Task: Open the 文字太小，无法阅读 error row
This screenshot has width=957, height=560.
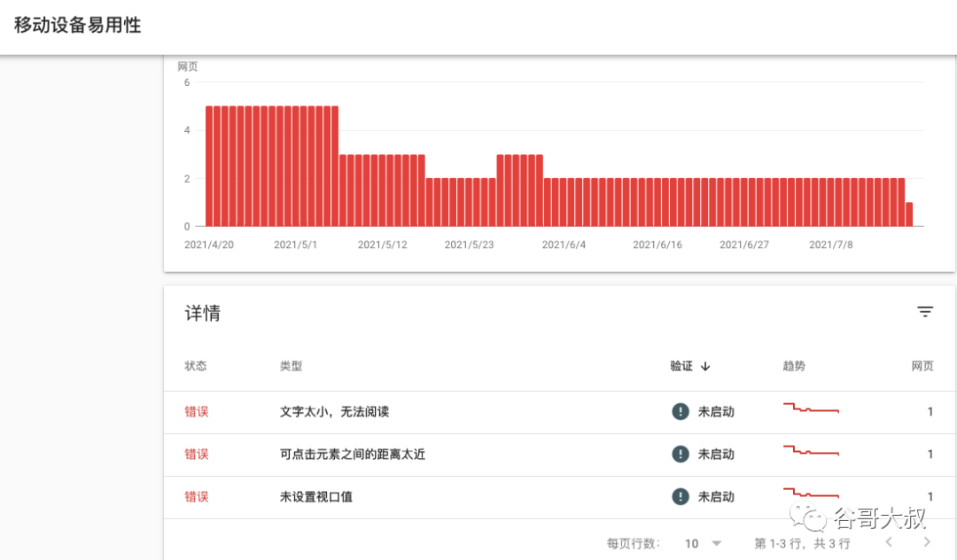Action: [559, 412]
